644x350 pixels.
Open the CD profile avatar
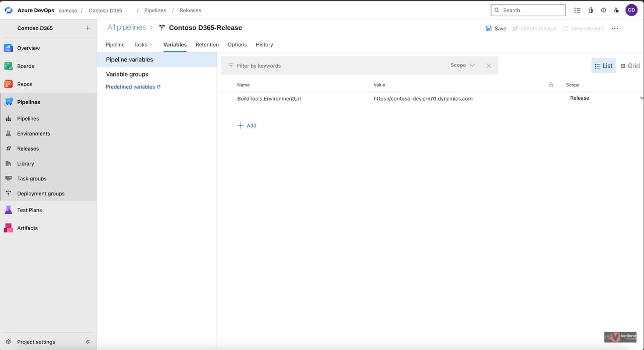tap(631, 10)
